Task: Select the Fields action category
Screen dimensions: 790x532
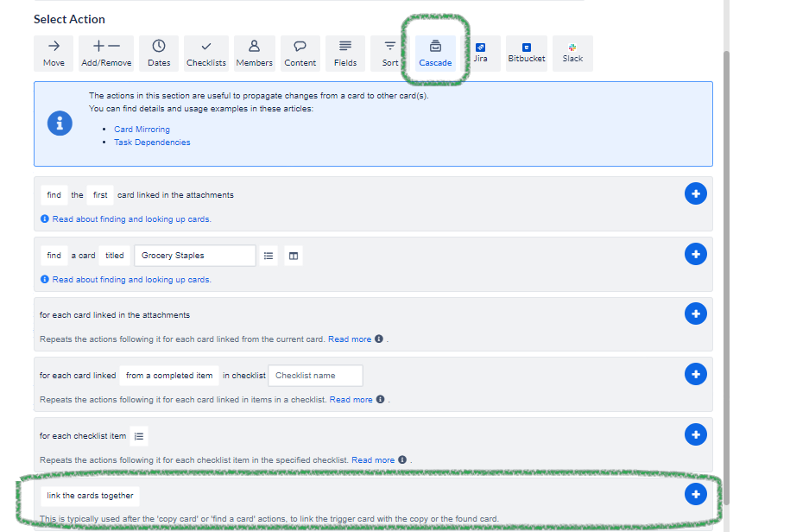Action: pos(344,53)
